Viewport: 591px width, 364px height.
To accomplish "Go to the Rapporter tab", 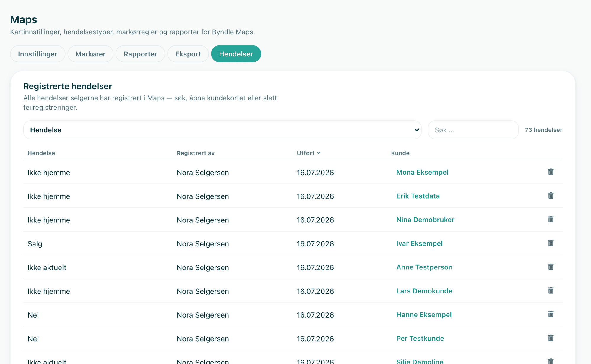I will tap(140, 54).
